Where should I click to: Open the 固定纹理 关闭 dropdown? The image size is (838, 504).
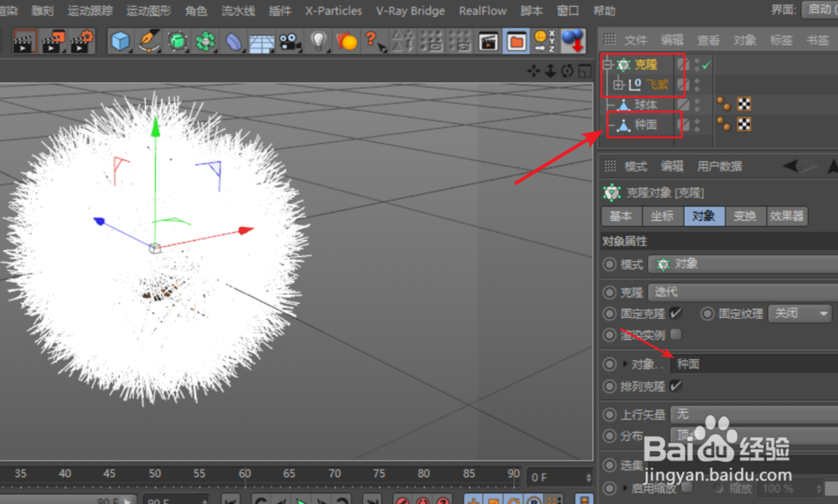(x=799, y=313)
